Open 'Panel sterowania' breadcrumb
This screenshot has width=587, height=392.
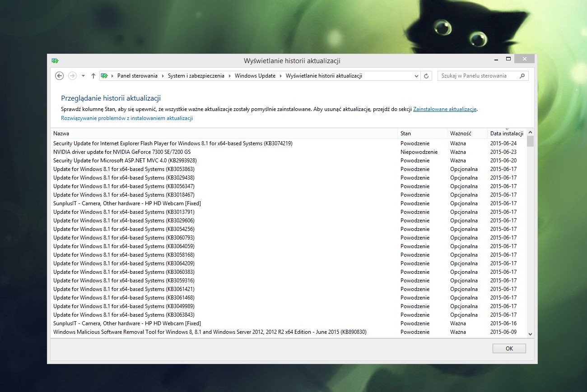click(137, 76)
